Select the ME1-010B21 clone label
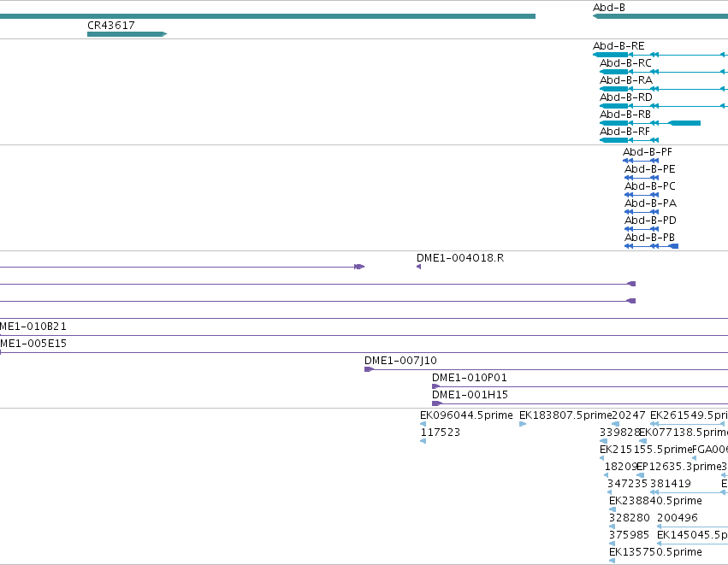The image size is (728, 565). tap(33, 327)
